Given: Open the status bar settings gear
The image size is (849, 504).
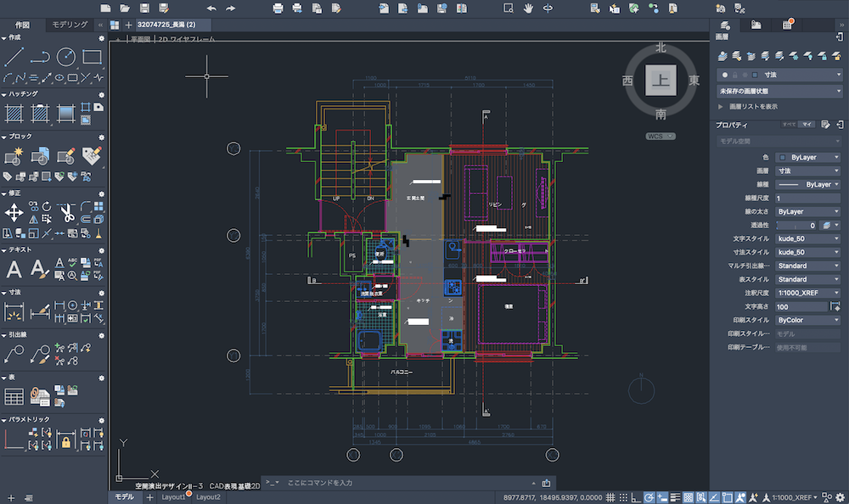Looking at the screenshot, I should [841, 497].
